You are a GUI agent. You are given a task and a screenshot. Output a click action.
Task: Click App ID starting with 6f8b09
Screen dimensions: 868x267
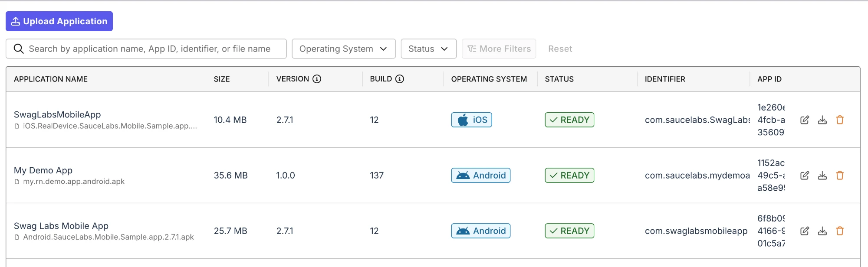pyautogui.click(x=771, y=231)
